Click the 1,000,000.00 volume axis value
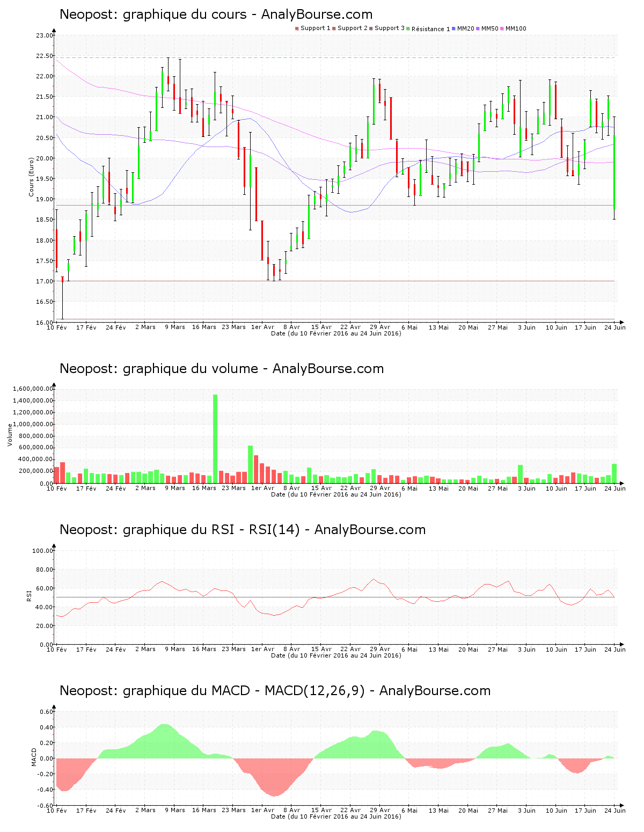644x832 pixels. (x=33, y=425)
